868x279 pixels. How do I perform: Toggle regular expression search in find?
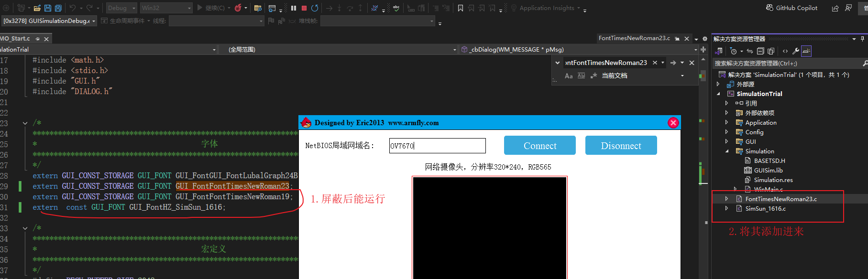click(594, 76)
